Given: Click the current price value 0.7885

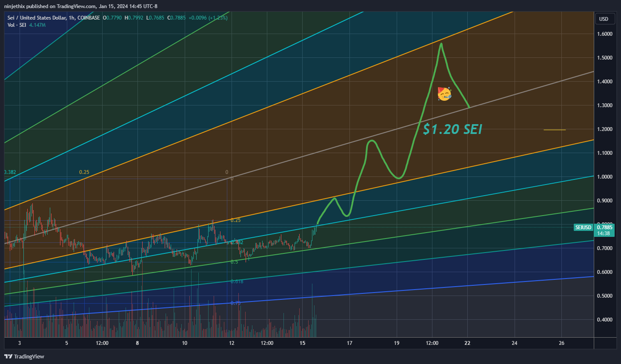Looking at the screenshot, I should (604, 227).
